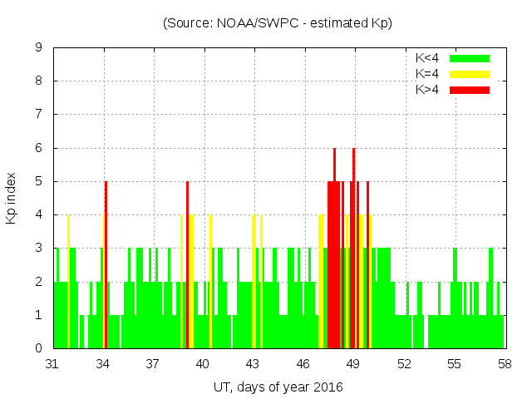This screenshot has height=399, width=532.
Task: Select the chart title naming NOAA/SWPC source
Action: (278, 23)
